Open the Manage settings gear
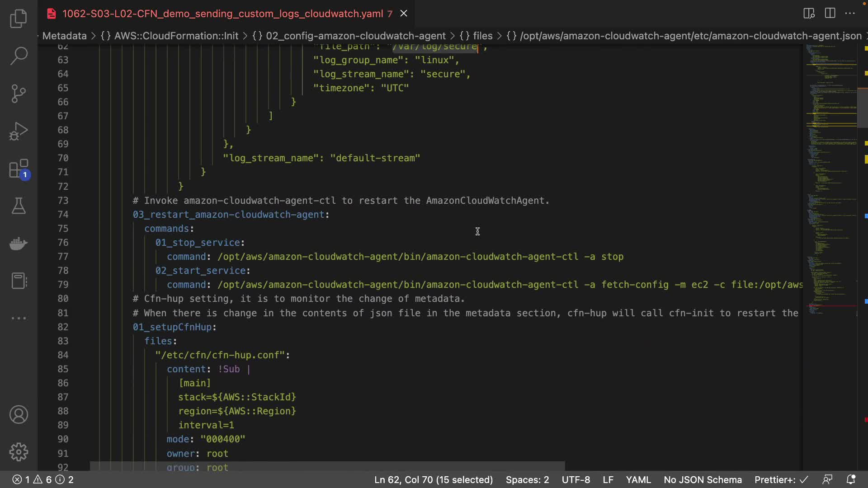The image size is (868, 488). tap(19, 452)
